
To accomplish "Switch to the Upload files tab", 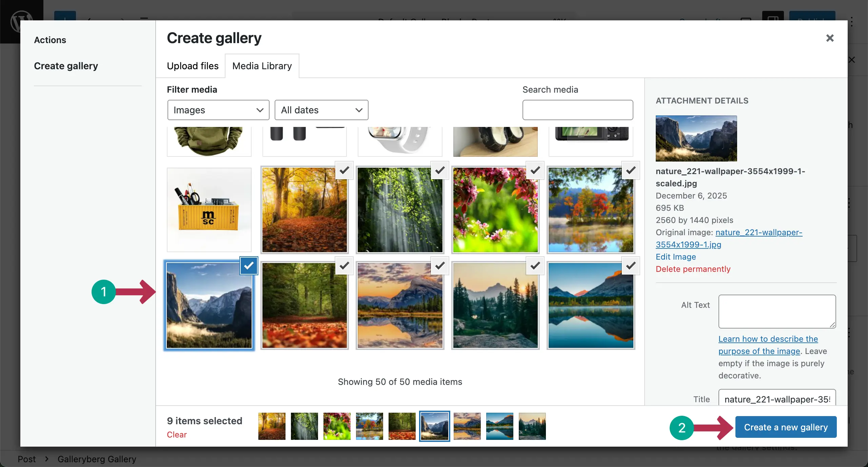I will [192, 66].
